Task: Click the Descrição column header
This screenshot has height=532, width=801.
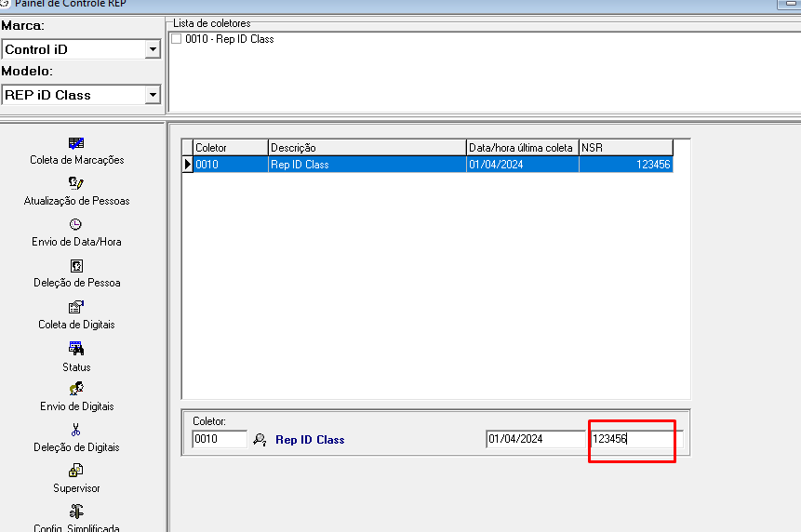Action: coord(367,148)
